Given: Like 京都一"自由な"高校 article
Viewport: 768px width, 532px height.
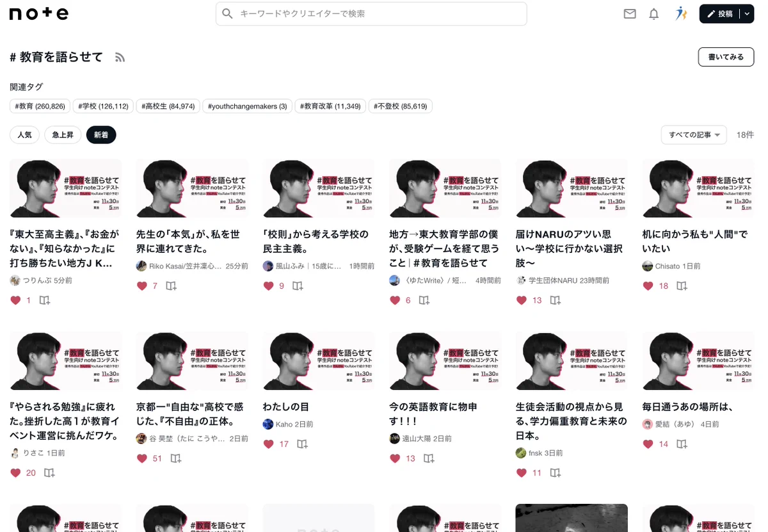Looking at the screenshot, I should click(142, 458).
